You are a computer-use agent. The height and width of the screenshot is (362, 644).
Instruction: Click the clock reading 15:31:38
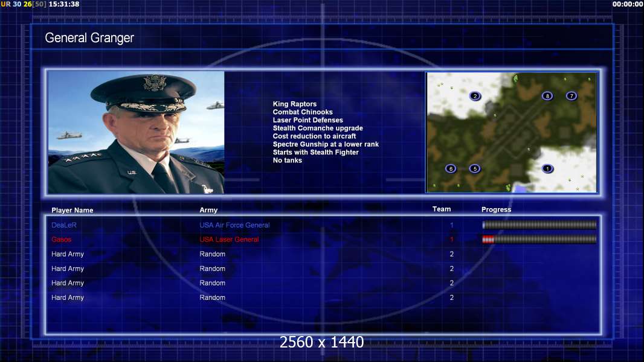pos(64,4)
